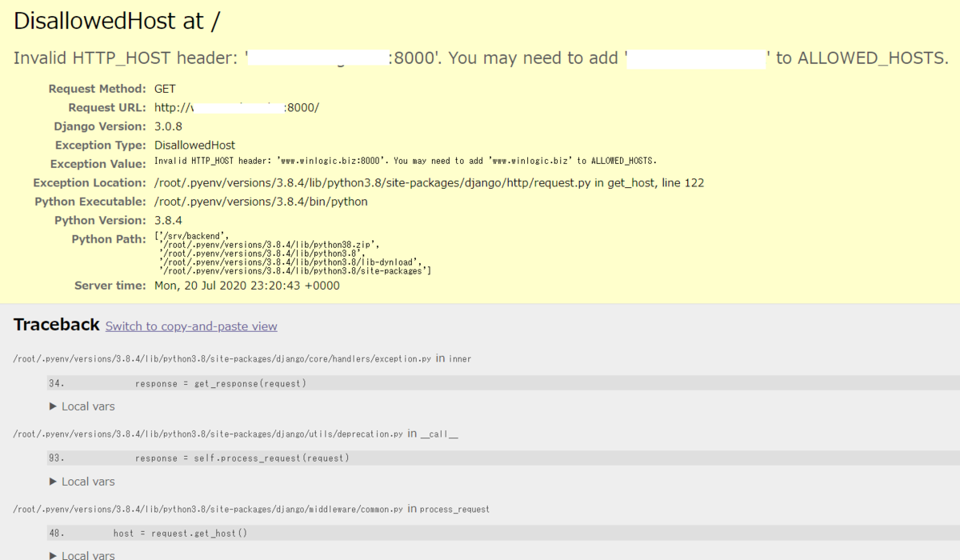960x560 pixels.
Task: Click code line 34 get_response(request)
Action: click(x=503, y=383)
